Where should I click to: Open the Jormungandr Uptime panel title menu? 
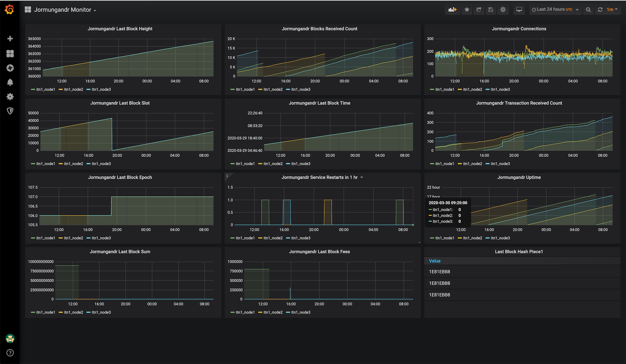point(519,177)
